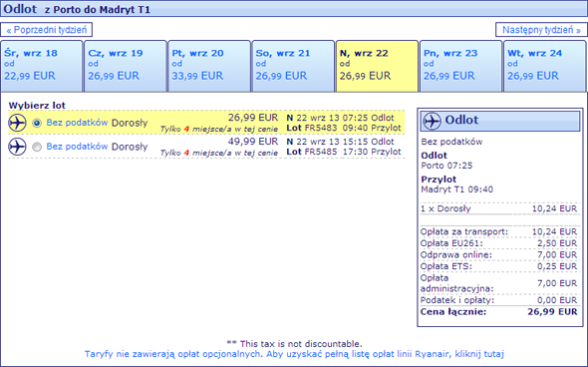Screen dimensions: 588x367
Task: Open Bez podatków link for the 07:25 flight
Action: click(77, 123)
